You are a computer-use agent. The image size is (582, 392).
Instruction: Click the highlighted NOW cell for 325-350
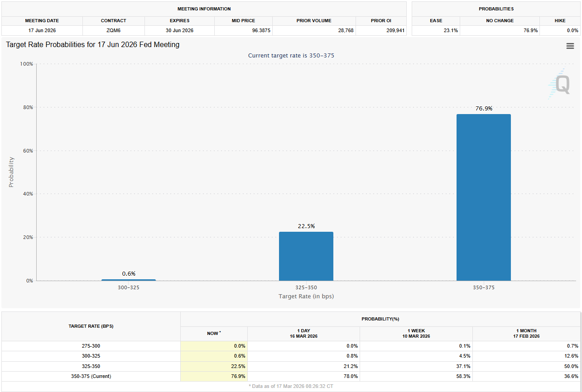214,366
